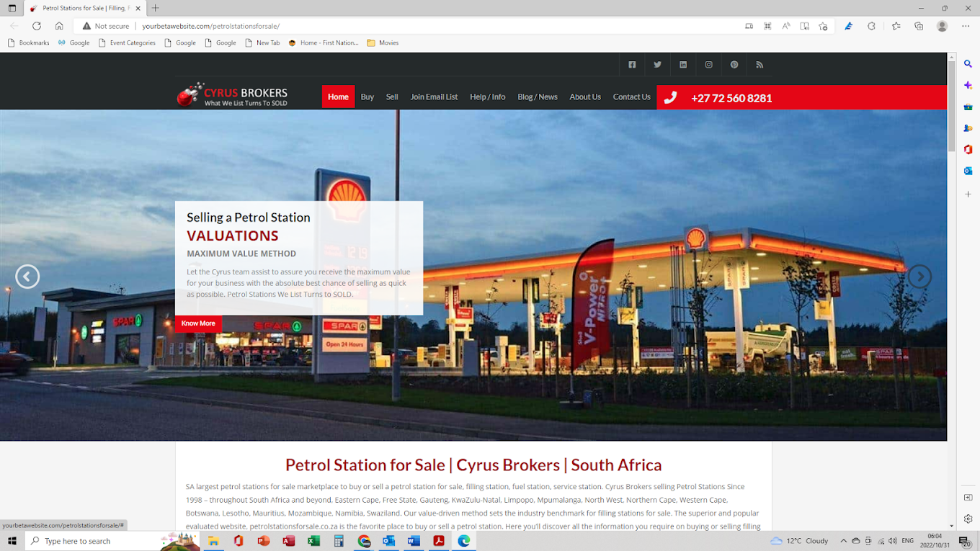Image resolution: width=980 pixels, height=551 pixels.
Task: Open the Twitter social icon
Action: click(657, 64)
